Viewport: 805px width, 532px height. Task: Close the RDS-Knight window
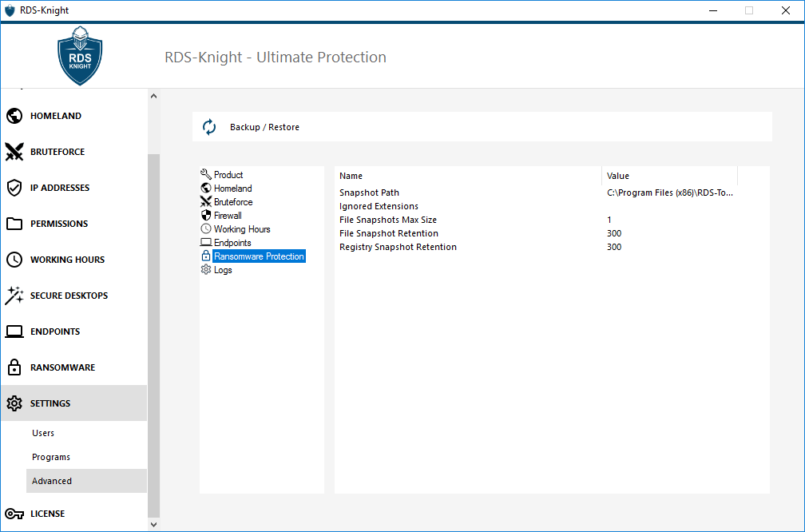tap(786, 10)
